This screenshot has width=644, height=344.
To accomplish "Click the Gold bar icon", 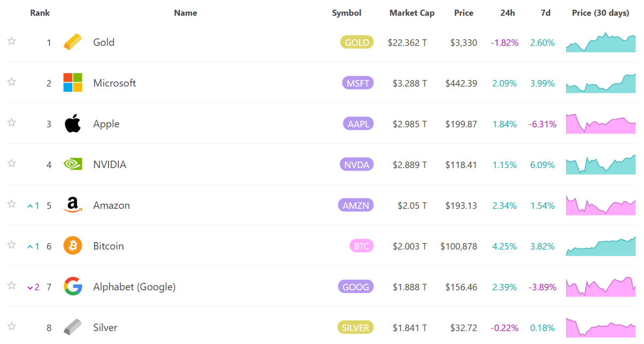I will click(x=73, y=42).
